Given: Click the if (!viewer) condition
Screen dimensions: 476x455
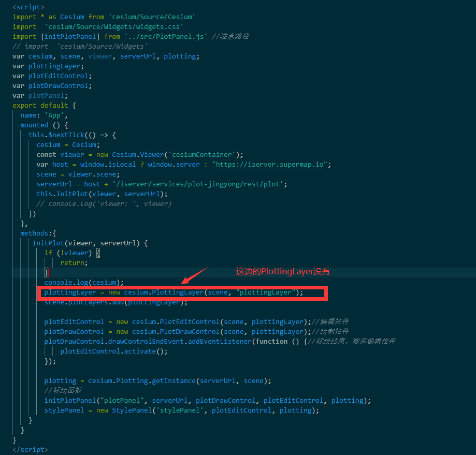Looking at the screenshot, I should [72, 253].
